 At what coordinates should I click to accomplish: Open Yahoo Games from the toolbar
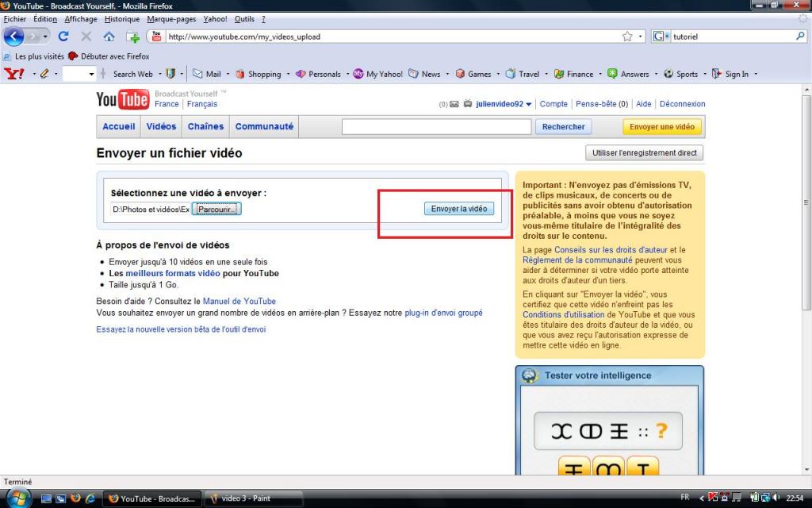tap(473, 74)
